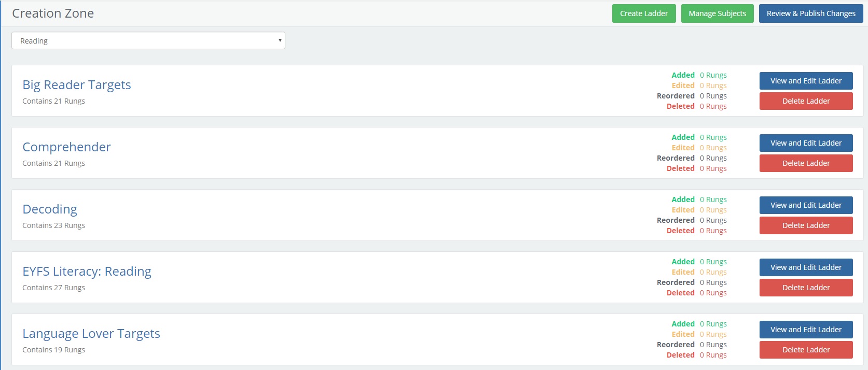Screen dimensions: 868x370
Task: Open the Decoding ladder
Action: tap(49, 209)
